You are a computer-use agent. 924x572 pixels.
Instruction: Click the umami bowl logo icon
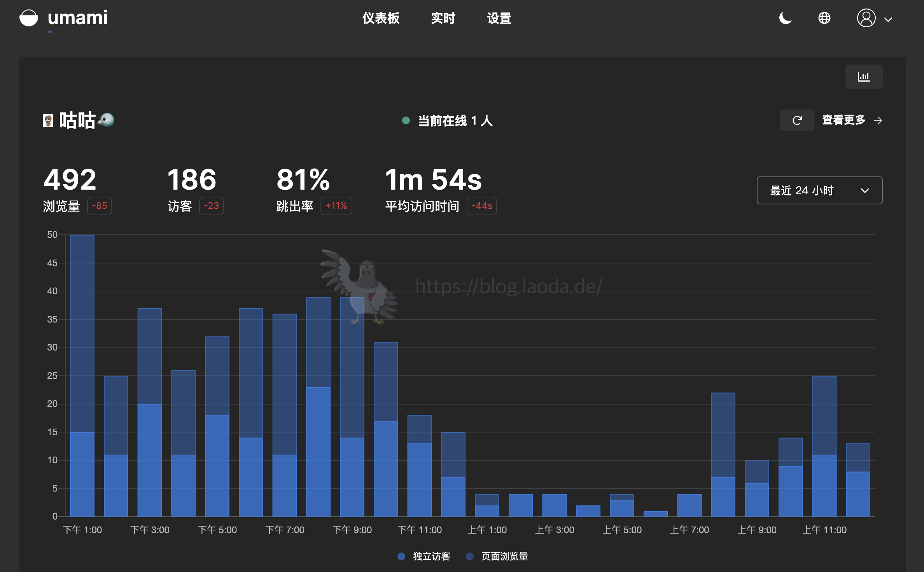tap(28, 18)
